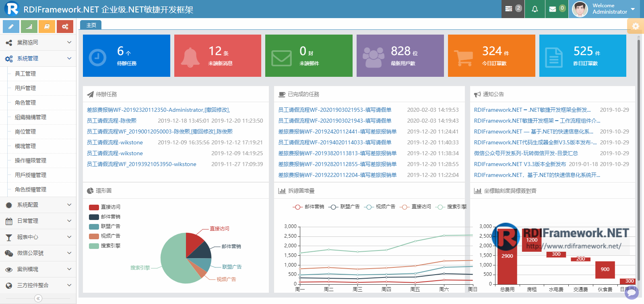Open the Welcome Administrator dropdown arrow
Screen dimensions: 644x304
pyautogui.click(x=633, y=9)
